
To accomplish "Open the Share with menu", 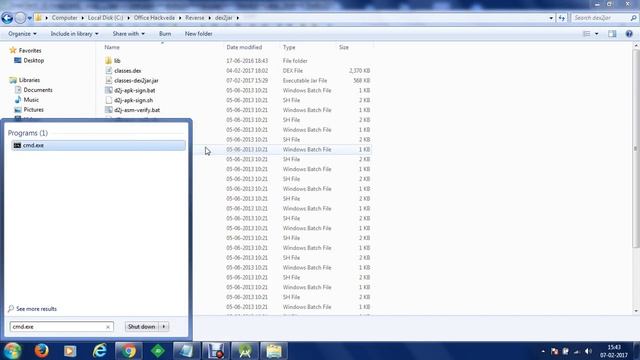I will point(129,34).
